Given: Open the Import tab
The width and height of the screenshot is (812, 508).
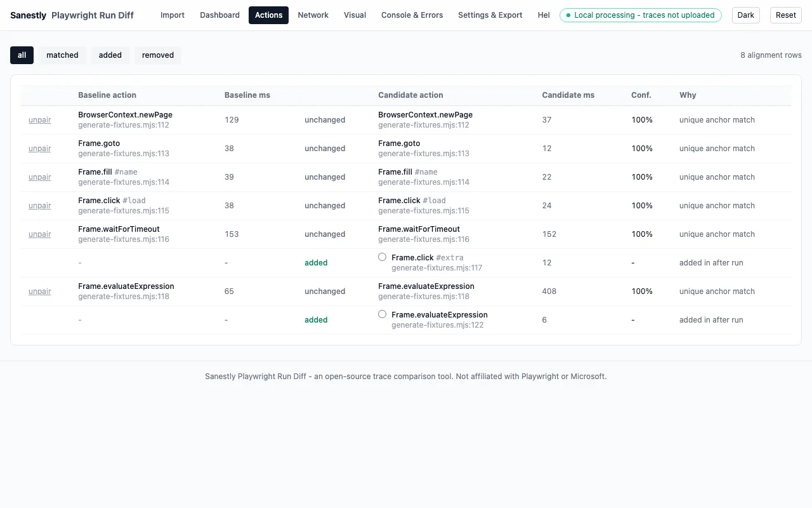Looking at the screenshot, I should (173, 15).
